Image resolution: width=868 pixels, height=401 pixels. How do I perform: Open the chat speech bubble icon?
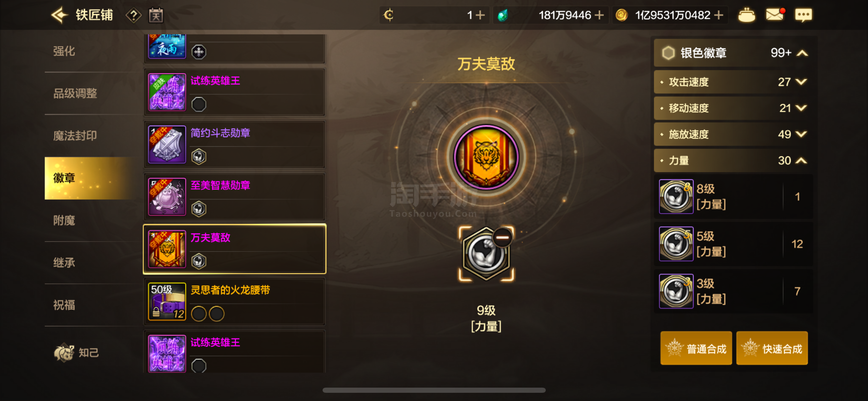pyautogui.click(x=804, y=15)
